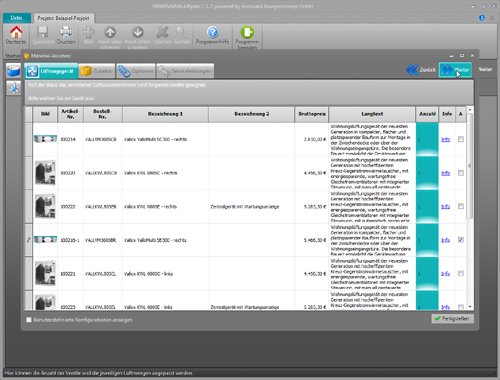Click thumbnail of ValloMulti SB300 - rechts
Viewport: 500px width, 380px height.
click(45, 239)
